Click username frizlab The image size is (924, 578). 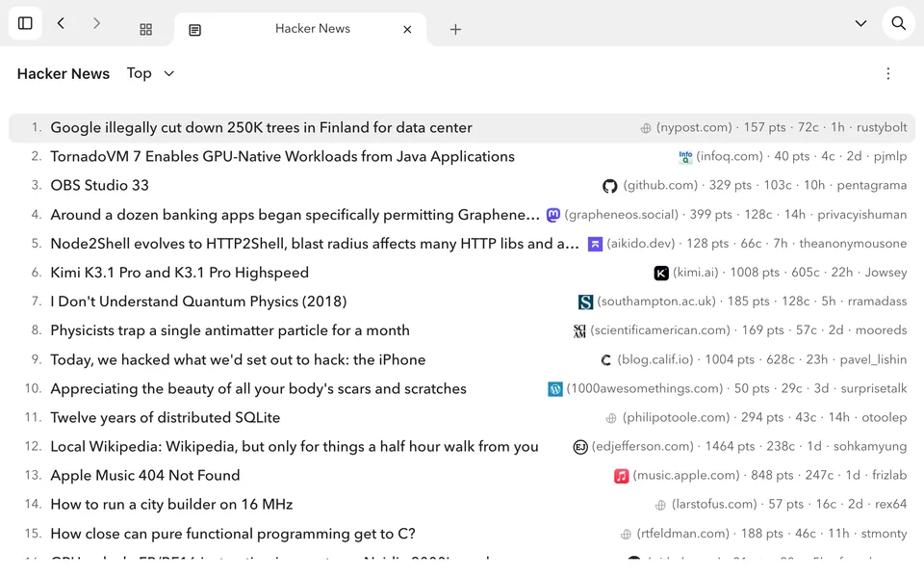click(889, 475)
